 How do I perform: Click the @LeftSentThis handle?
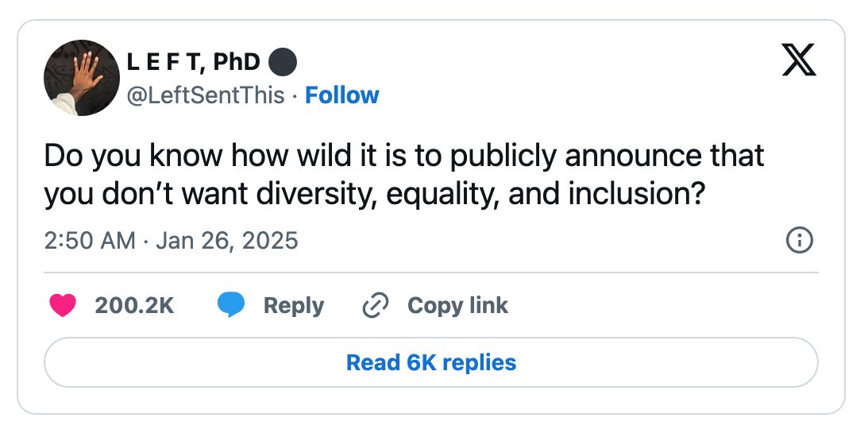pyautogui.click(x=206, y=95)
